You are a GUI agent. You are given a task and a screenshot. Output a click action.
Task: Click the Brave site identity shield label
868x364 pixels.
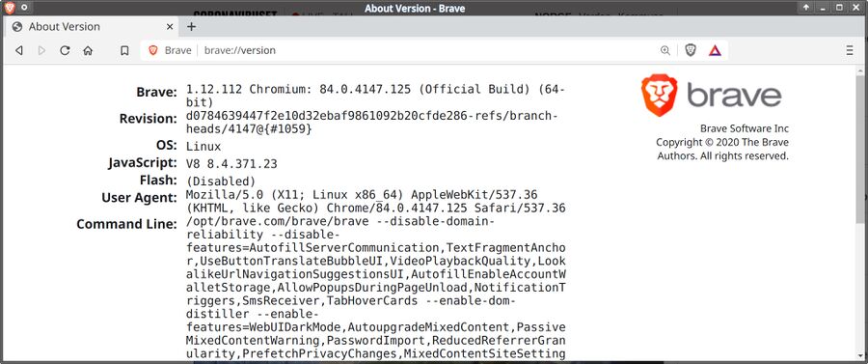coord(170,50)
